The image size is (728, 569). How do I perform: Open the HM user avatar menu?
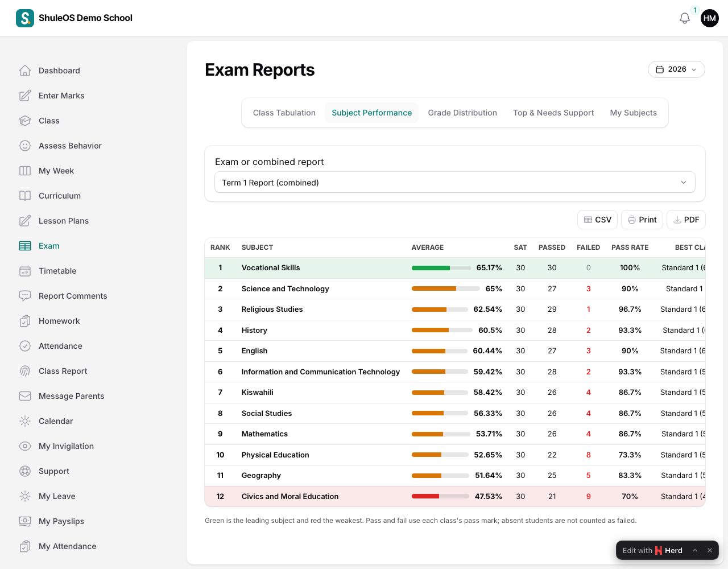[x=710, y=18]
